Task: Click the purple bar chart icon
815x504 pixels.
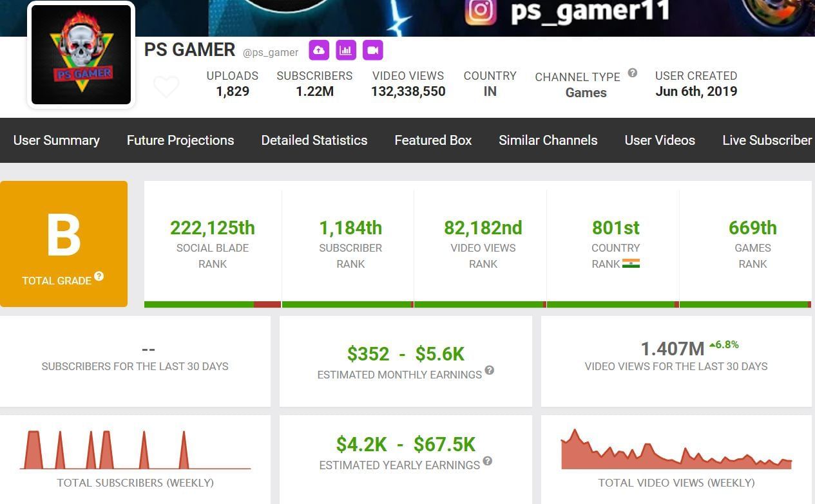Action: pyautogui.click(x=346, y=50)
